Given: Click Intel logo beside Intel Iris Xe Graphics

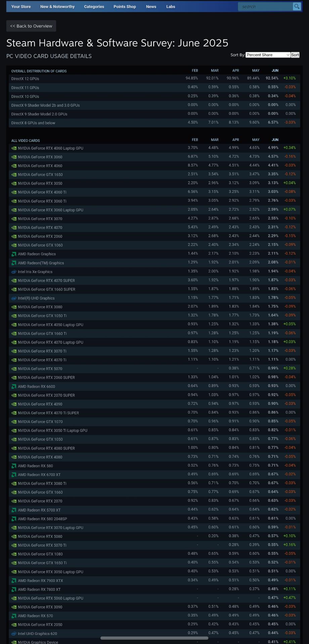Looking at the screenshot, I should click(14, 272).
